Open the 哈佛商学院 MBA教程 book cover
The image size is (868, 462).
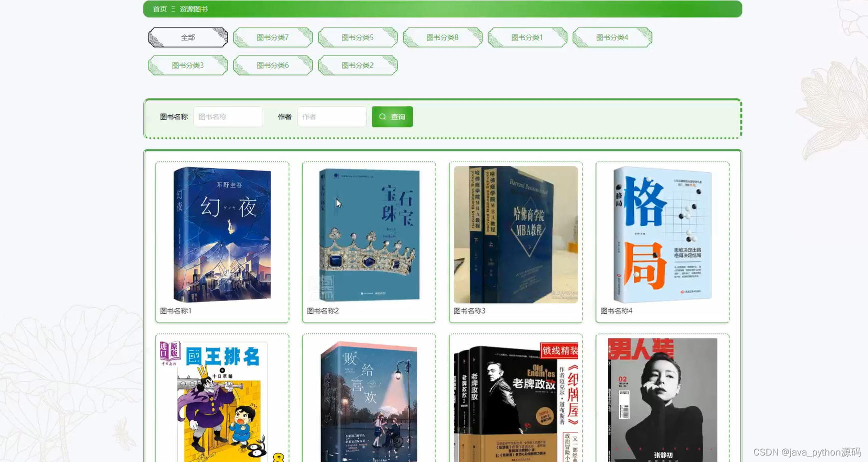[x=516, y=234]
